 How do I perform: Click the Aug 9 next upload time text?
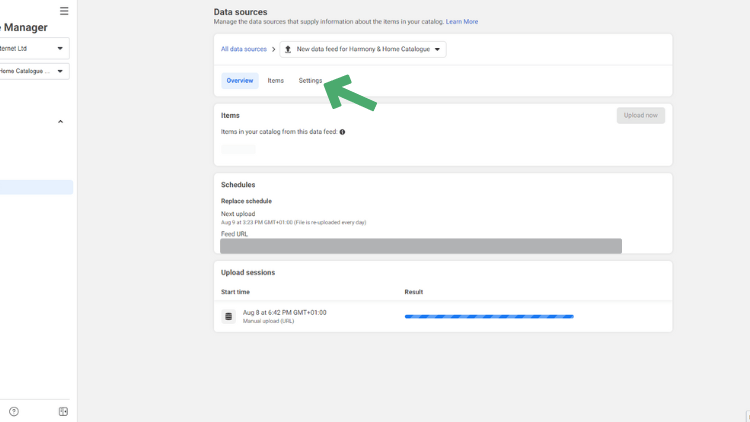point(293,222)
